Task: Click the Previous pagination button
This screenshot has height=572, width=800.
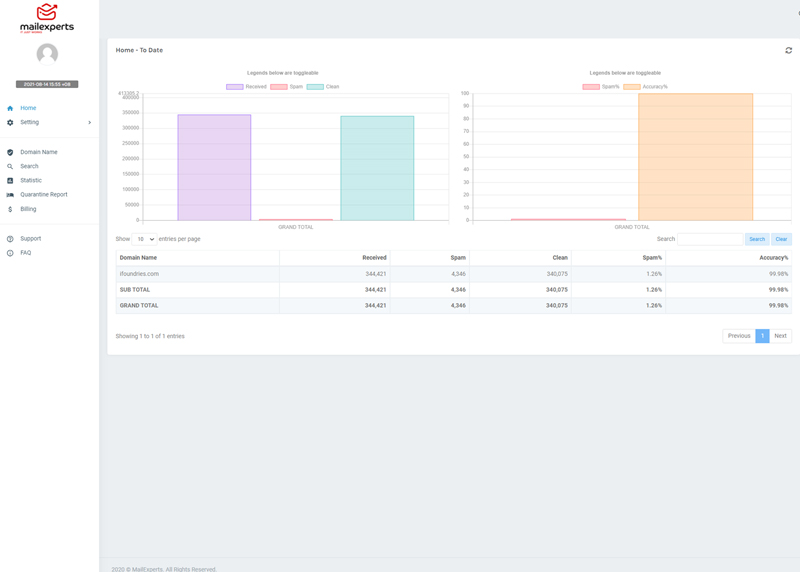Action: tap(739, 336)
